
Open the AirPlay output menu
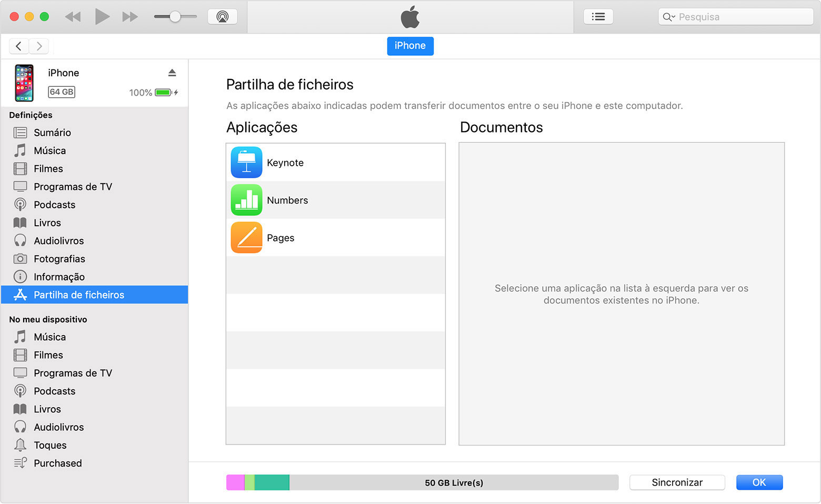click(x=223, y=17)
